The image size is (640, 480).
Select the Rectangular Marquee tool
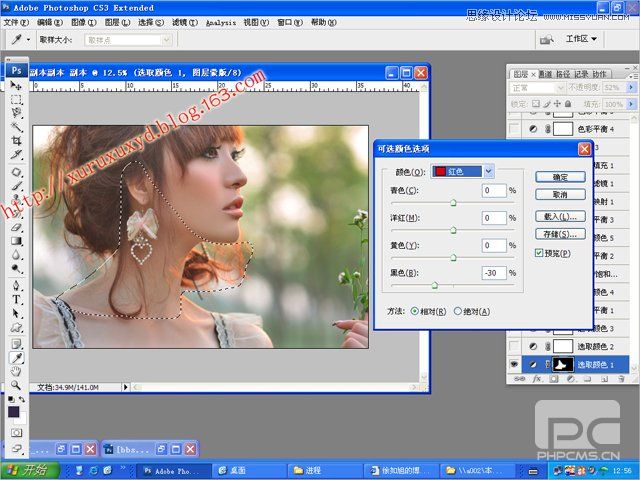coord(16,99)
